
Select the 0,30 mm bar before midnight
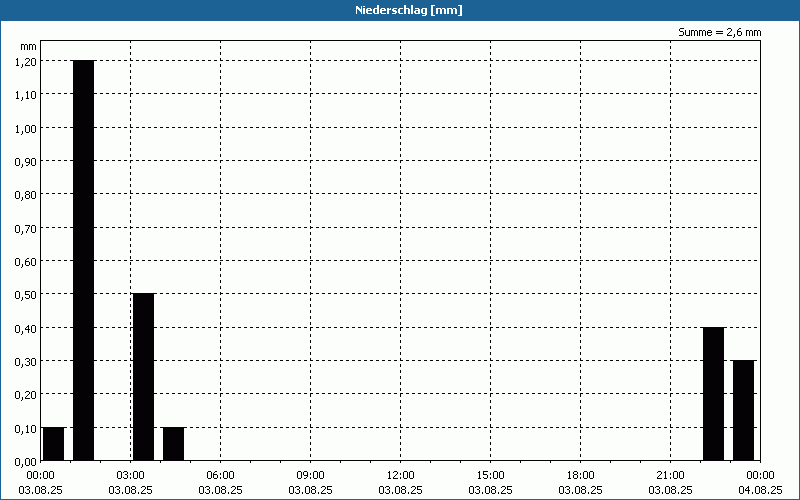(743, 411)
